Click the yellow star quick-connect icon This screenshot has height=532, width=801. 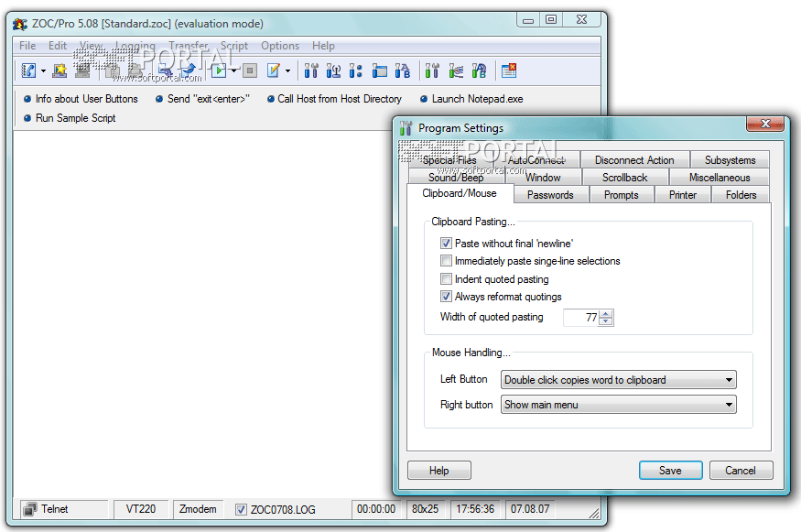[x=60, y=71]
